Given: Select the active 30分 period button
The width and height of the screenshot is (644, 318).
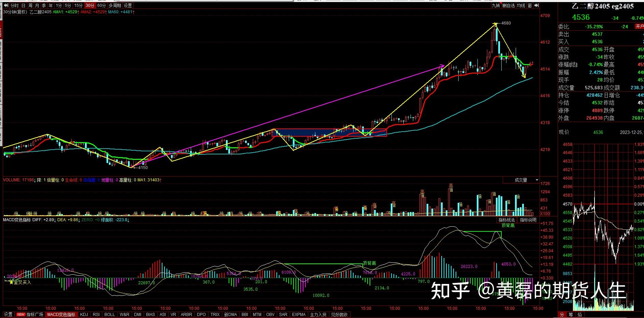Looking at the screenshot, I should click(x=90, y=5).
